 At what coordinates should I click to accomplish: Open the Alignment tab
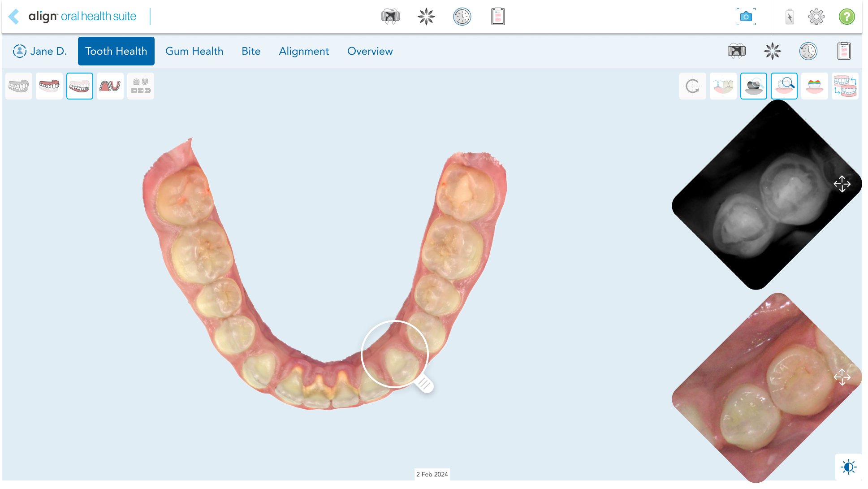pos(304,51)
